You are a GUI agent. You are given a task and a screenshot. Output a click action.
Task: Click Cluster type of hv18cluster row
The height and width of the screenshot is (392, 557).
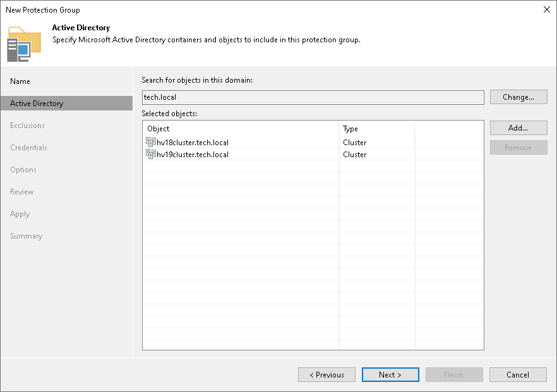[354, 143]
